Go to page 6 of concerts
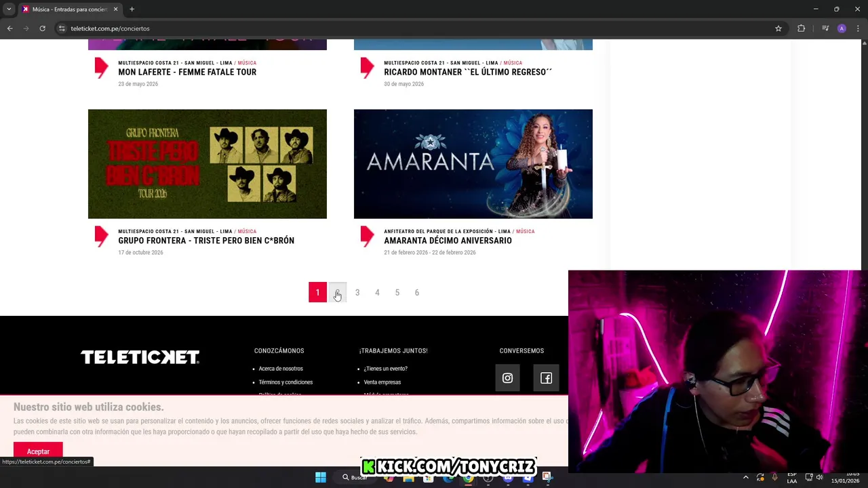 (417, 292)
